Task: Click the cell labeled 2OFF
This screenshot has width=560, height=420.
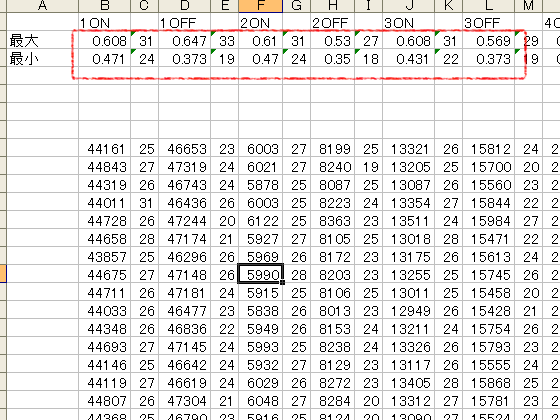Action: pos(332,23)
